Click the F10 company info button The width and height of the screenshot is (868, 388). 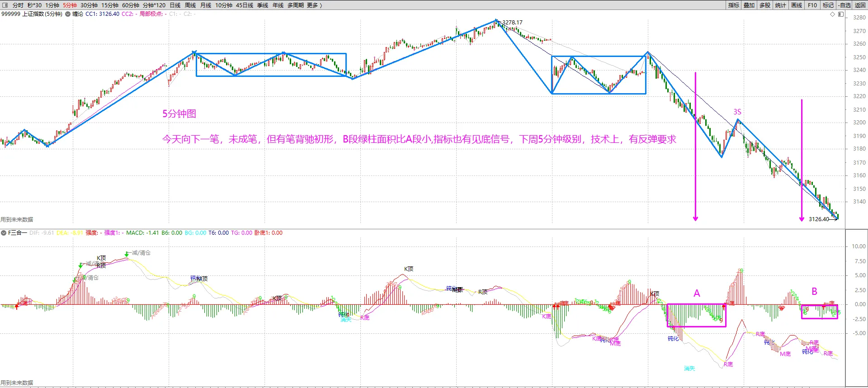click(x=812, y=5)
